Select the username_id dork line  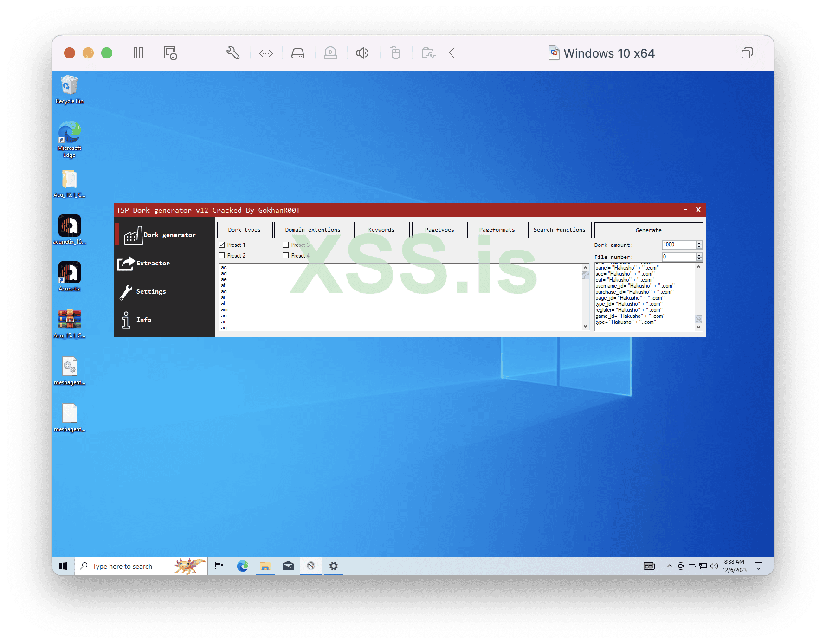(635, 286)
